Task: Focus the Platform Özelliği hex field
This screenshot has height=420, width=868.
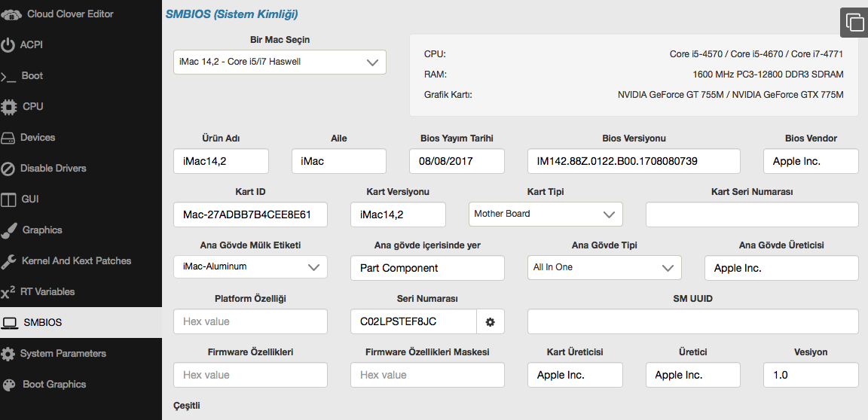Action: coord(250,322)
